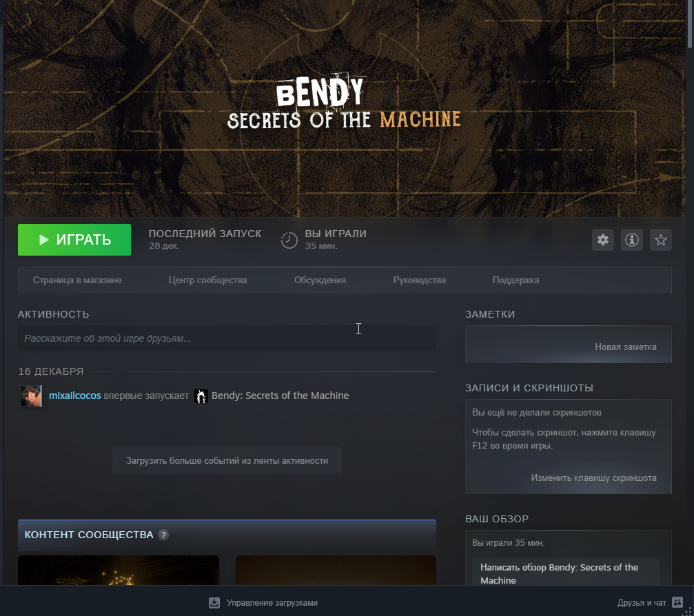Image resolution: width=694 pixels, height=616 pixels.
Task: Click the green ИГРАТЬ play button
Action: 74,240
